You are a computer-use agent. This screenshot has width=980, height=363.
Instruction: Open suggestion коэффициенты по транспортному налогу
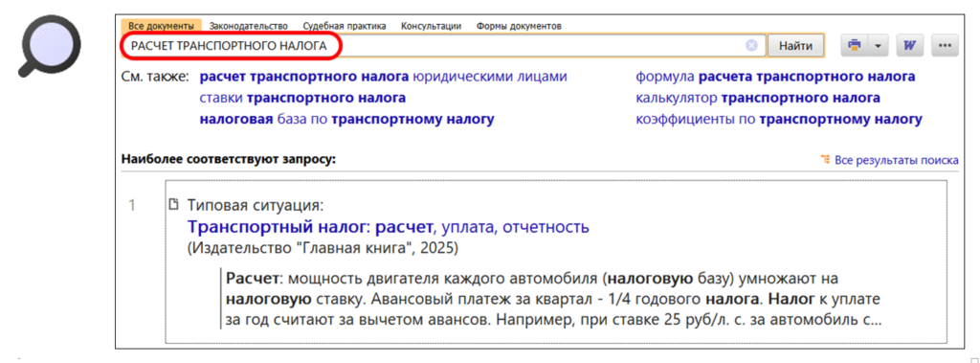[779, 120]
